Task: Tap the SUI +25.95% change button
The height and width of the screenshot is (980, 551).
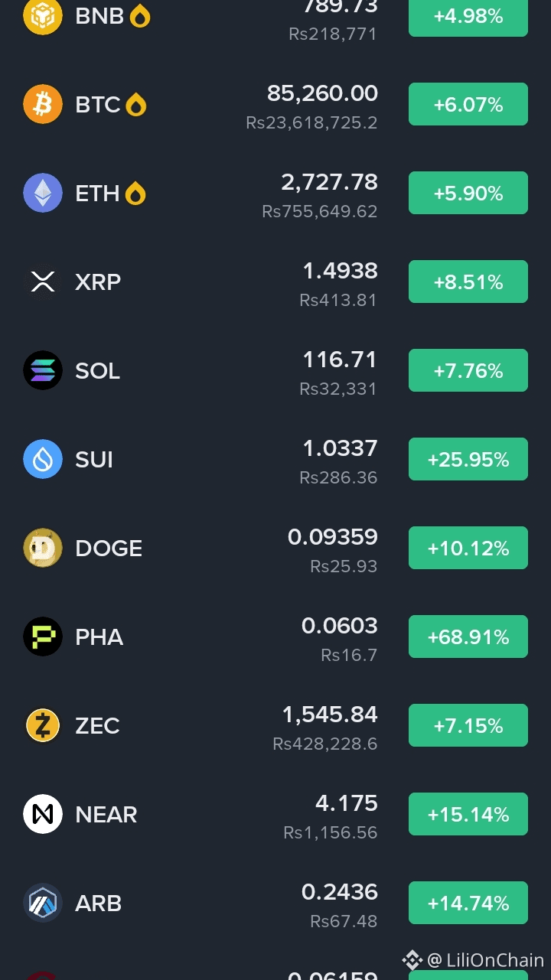Action: point(468,459)
